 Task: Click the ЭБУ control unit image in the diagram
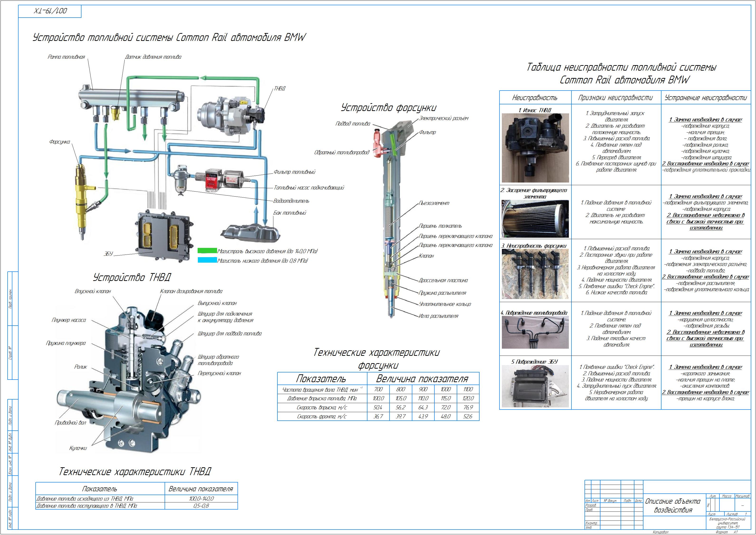point(164,236)
